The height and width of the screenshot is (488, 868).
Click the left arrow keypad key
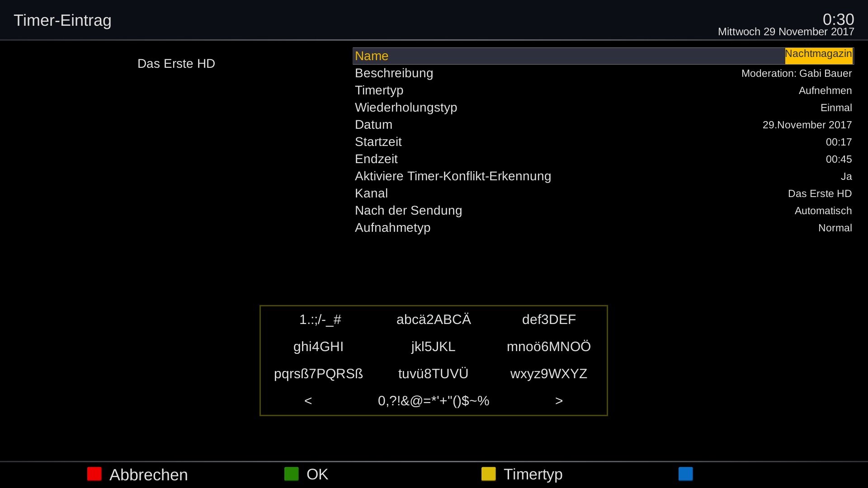308,401
